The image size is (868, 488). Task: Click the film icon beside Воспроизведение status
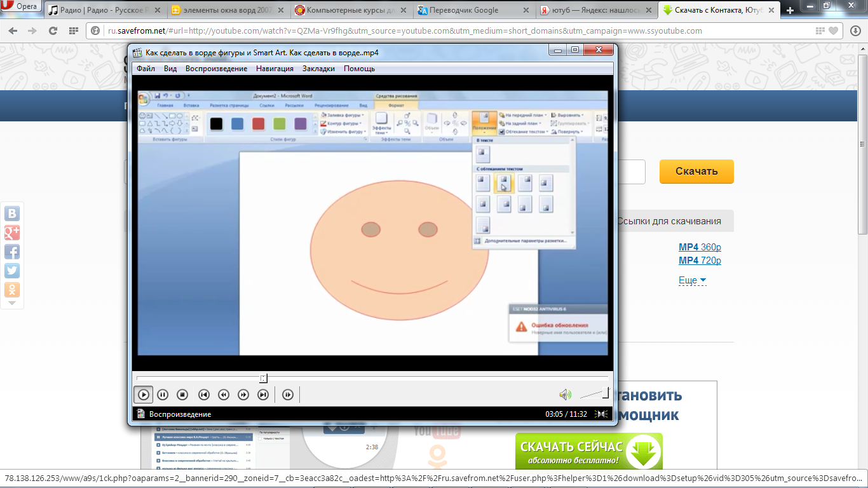[x=140, y=414]
